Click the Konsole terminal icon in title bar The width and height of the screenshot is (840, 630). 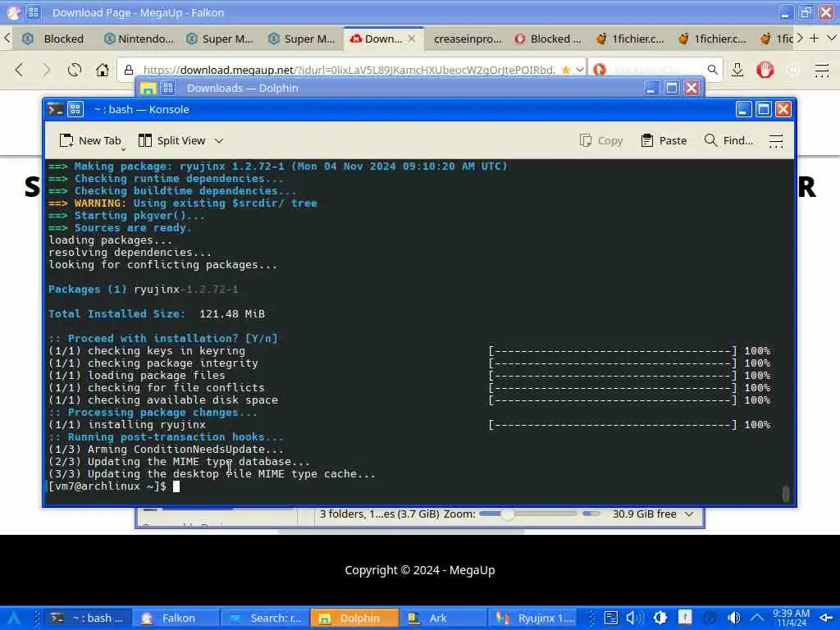pos(55,109)
